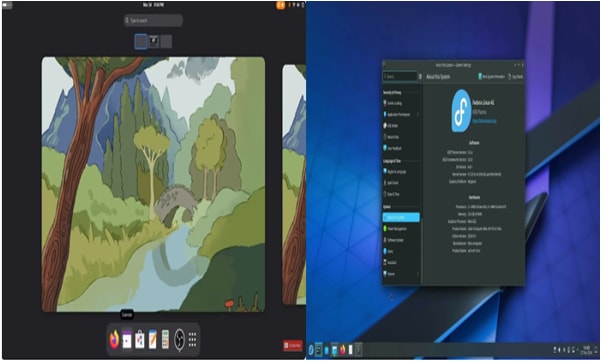Switch to the partially visible next workspace preview
Screen dimensions: 602x361
(x=294, y=184)
